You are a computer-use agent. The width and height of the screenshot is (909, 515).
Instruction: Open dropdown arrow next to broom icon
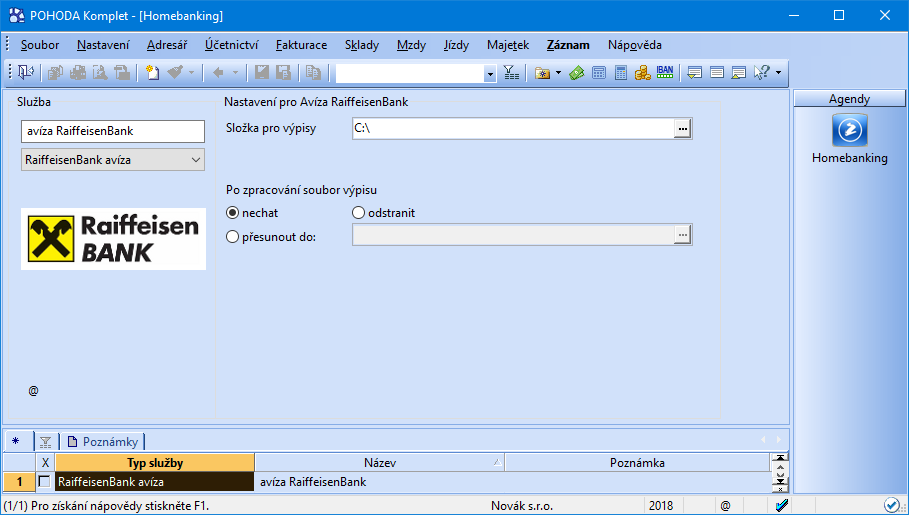191,72
